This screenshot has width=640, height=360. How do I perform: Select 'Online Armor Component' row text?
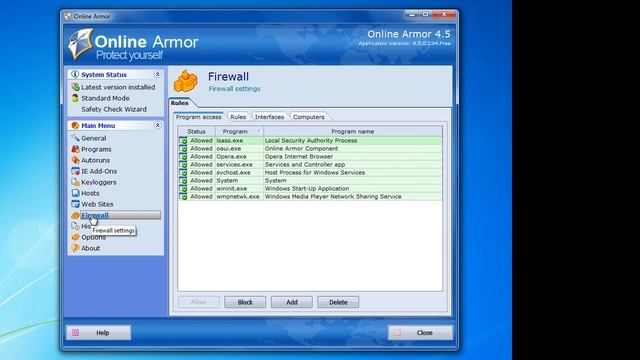(x=302, y=149)
